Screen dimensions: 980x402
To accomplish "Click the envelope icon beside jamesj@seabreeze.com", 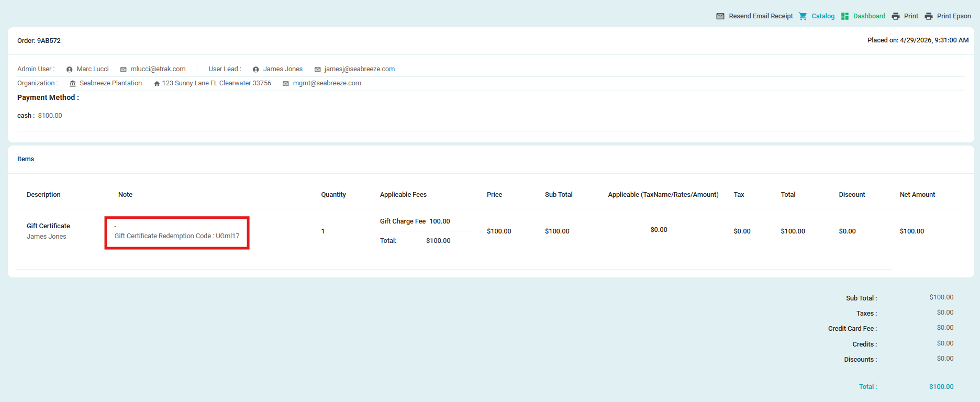I will click(317, 69).
